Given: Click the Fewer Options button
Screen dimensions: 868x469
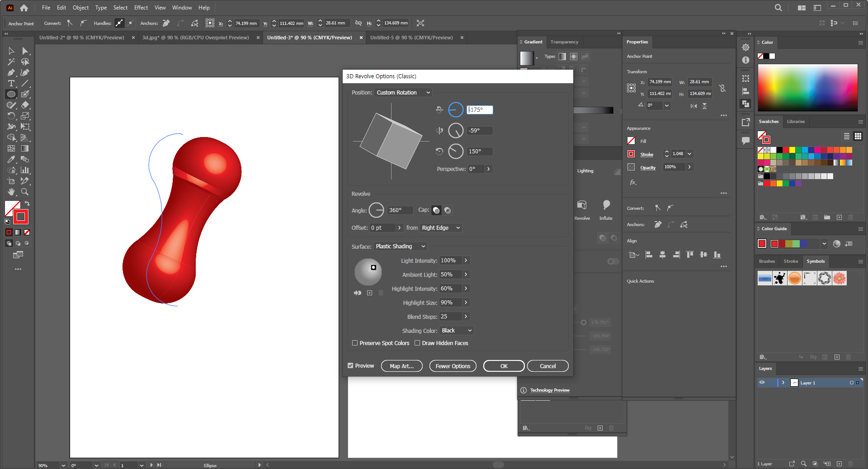Looking at the screenshot, I should point(453,366).
